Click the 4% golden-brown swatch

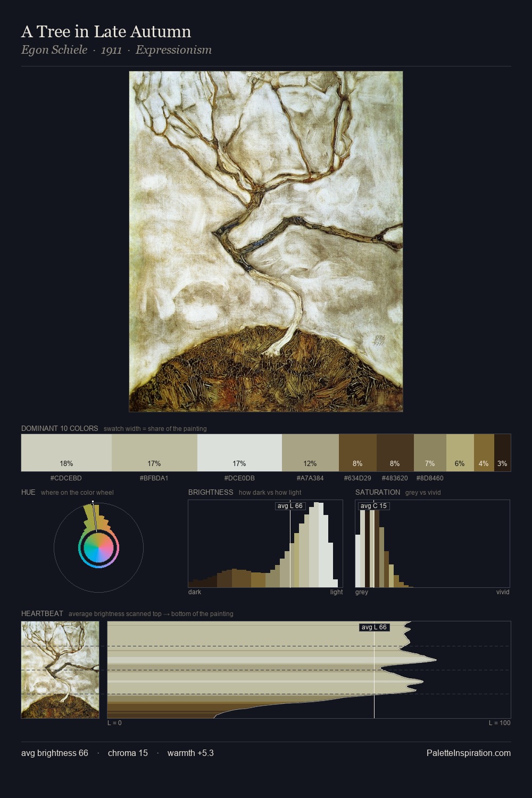coord(484,453)
